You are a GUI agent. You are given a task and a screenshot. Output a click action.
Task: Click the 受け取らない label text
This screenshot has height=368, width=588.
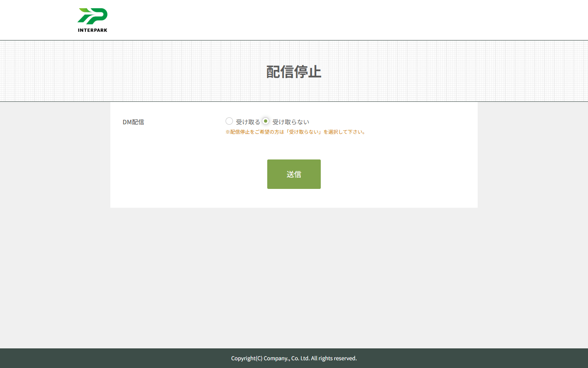coord(291,122)
